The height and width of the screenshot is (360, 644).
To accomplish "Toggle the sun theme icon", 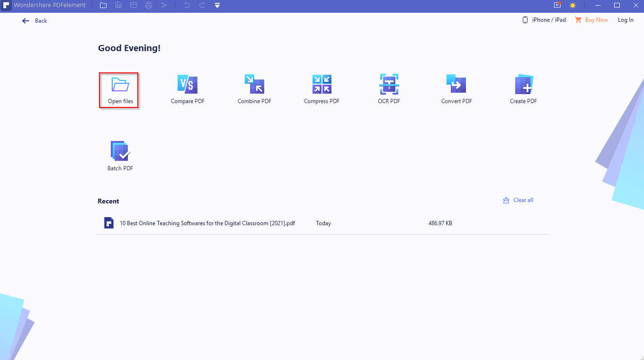I will click(572, 6).
